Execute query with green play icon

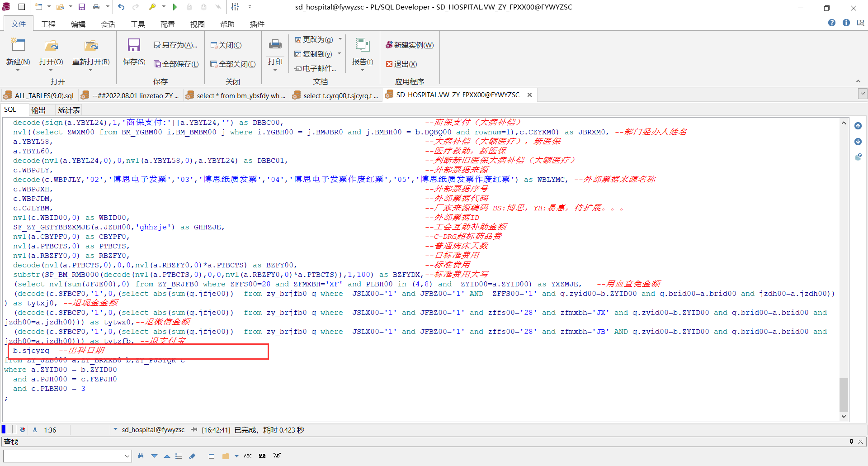(x=175, y=7)
